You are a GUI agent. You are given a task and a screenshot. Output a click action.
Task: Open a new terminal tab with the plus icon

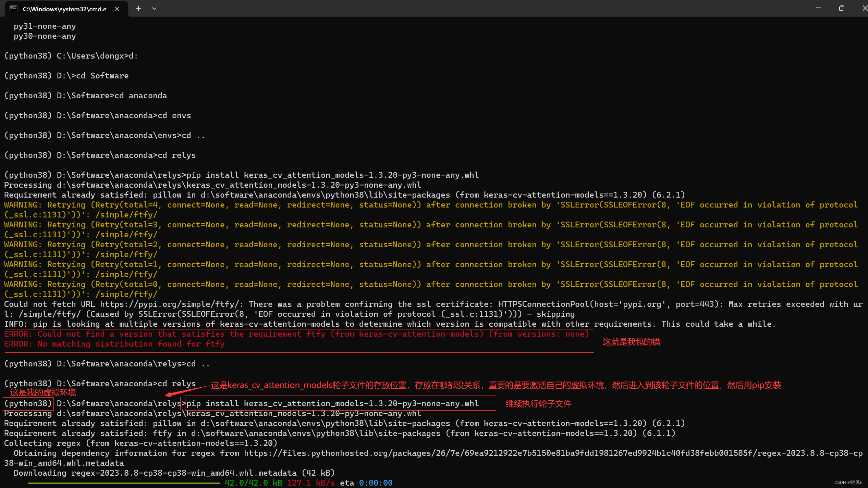click(x=138, y=8)
